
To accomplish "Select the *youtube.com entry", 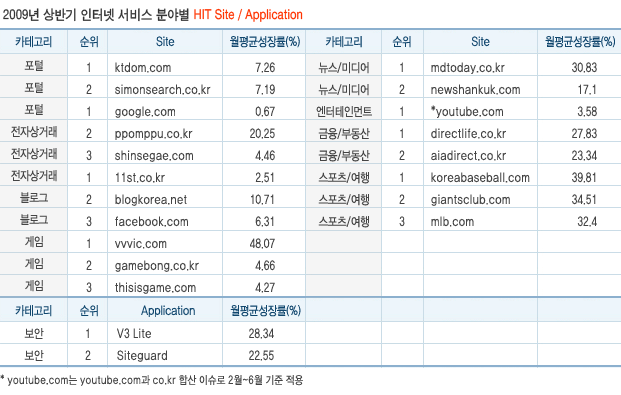I will [x=467, y=112].
